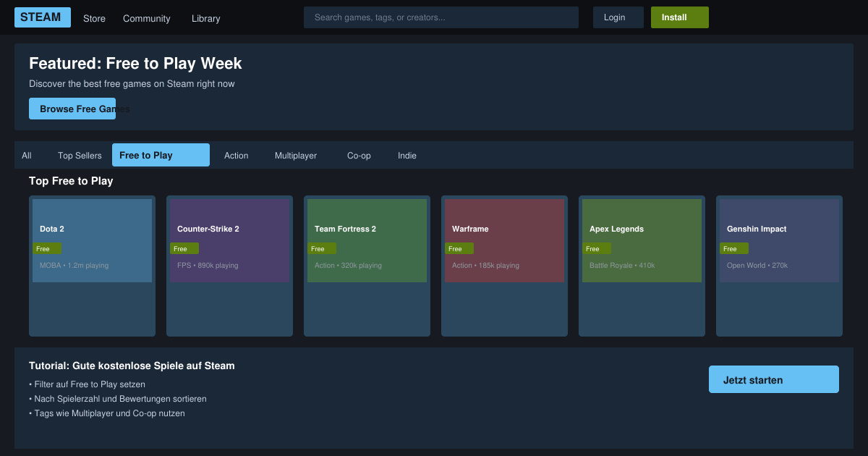Switch to the Action tab
868x456 pixels.
click(237, 156)
